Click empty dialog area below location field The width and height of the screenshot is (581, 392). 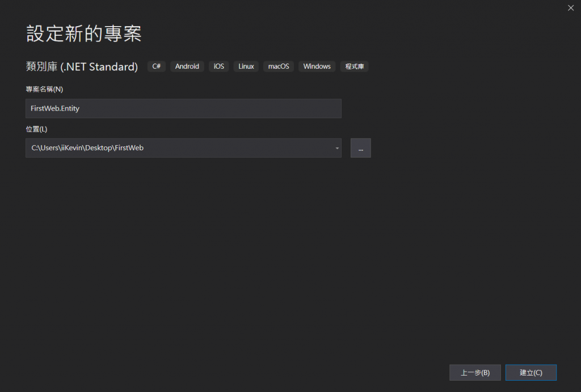click(227, 255)
